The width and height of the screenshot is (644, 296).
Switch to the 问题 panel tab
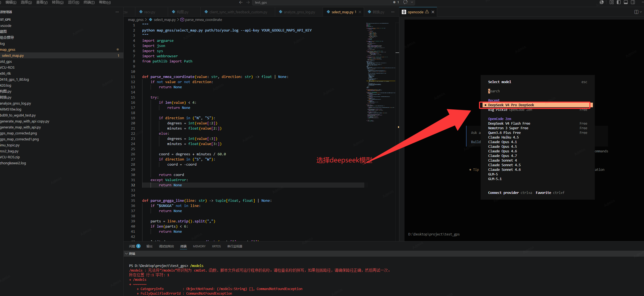(x=135, y=246)
